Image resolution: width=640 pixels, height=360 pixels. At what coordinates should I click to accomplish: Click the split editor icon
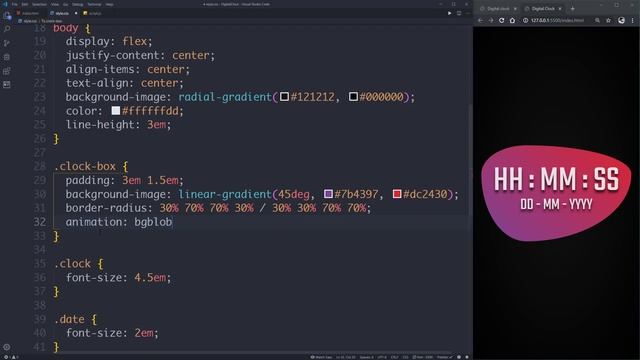[459, 13]
